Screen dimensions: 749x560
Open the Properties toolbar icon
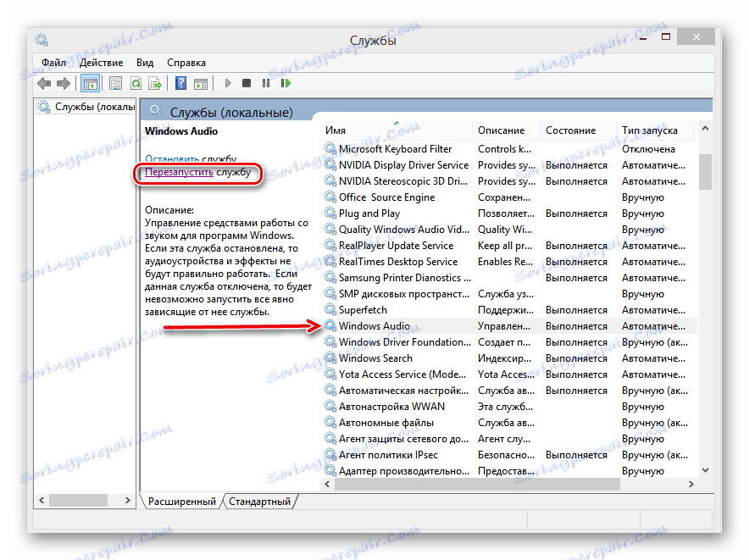[115, 84]
